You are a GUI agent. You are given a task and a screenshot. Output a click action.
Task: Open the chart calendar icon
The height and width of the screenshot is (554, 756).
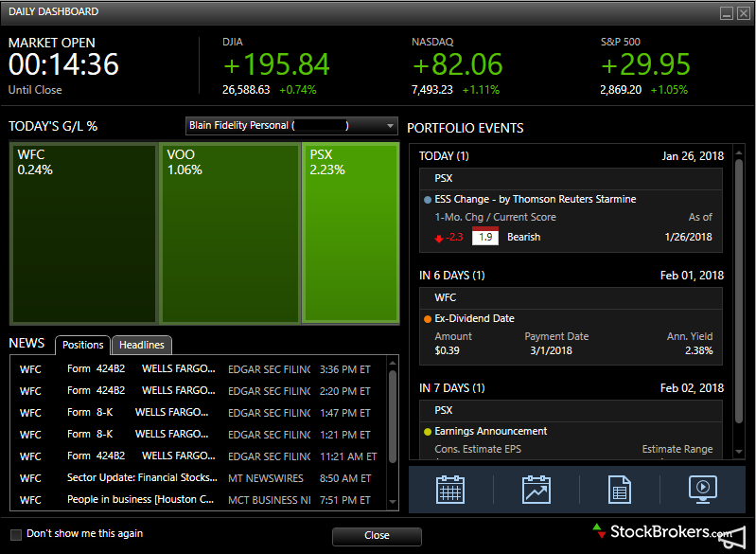[x=536, y=490]
